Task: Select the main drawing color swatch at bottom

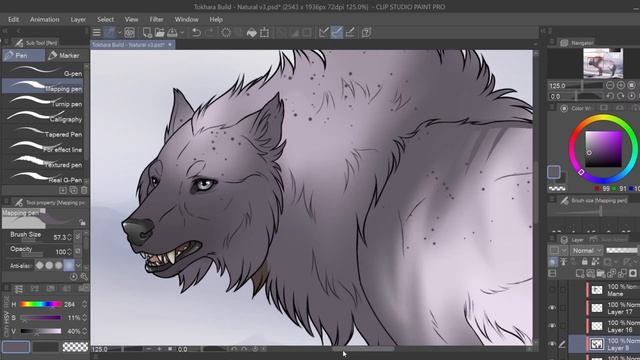Action: [x=16, y=347]
